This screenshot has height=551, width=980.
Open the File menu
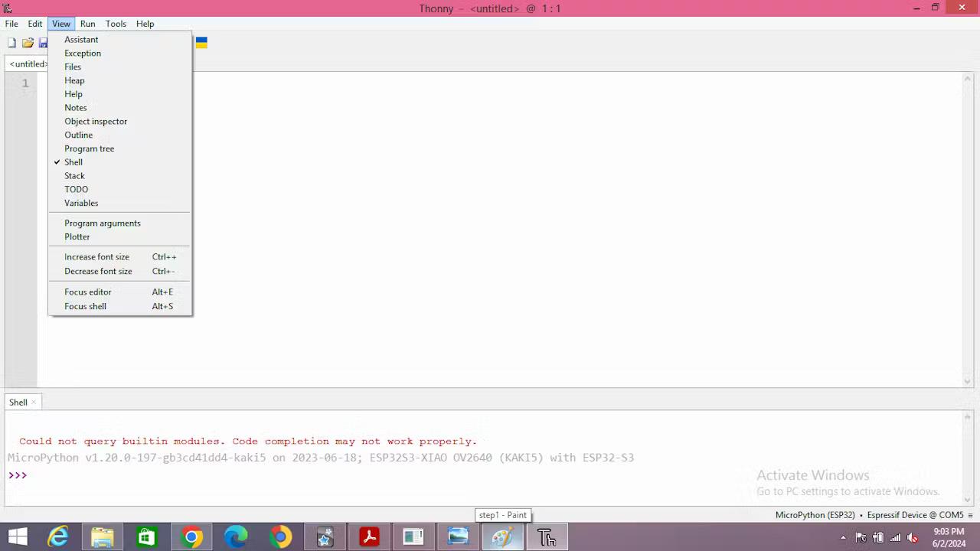pos(11,24)
